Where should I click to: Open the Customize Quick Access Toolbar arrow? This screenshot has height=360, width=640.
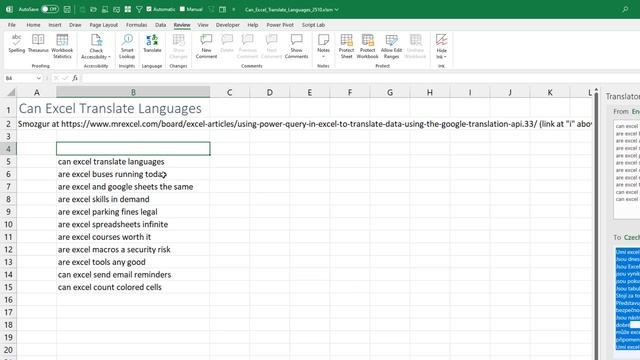[233, 9]
